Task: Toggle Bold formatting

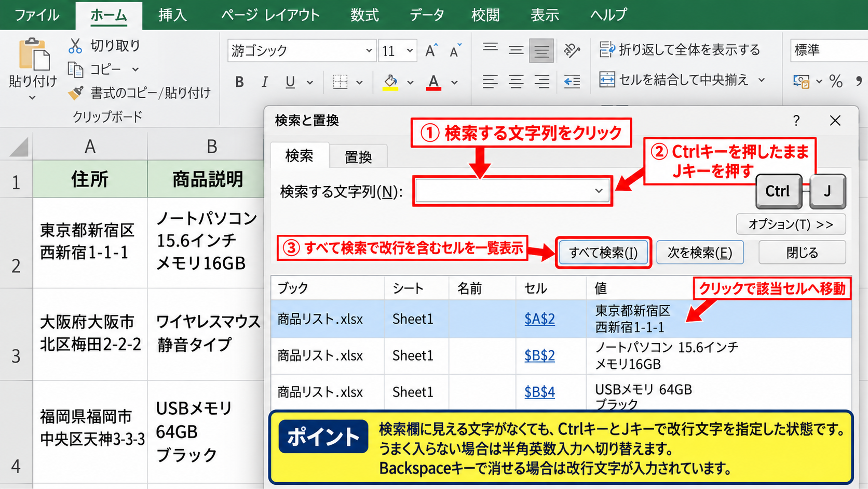Action: click(239, 82)
